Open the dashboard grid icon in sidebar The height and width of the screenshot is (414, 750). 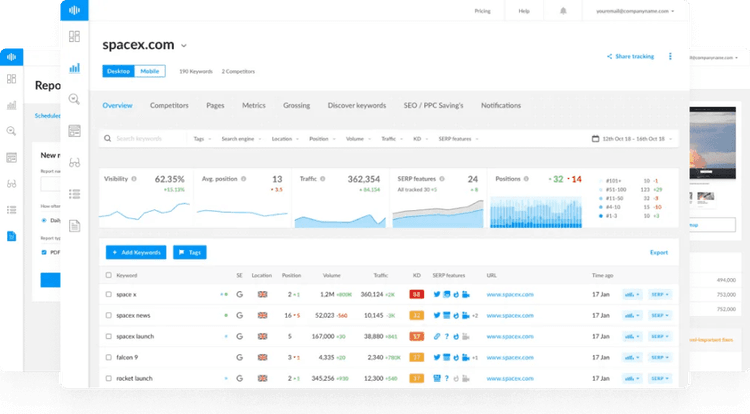[74, 36]
